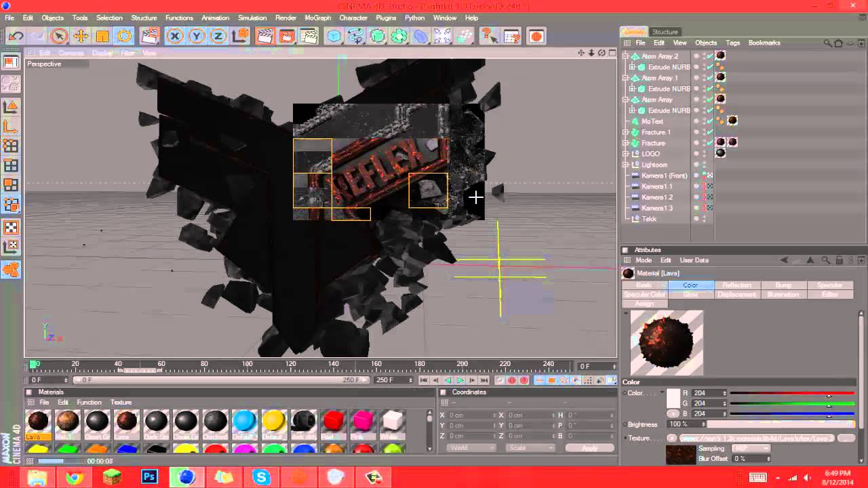
Task: Collapse the Atom Array 1 object
Action: (626, 78)
